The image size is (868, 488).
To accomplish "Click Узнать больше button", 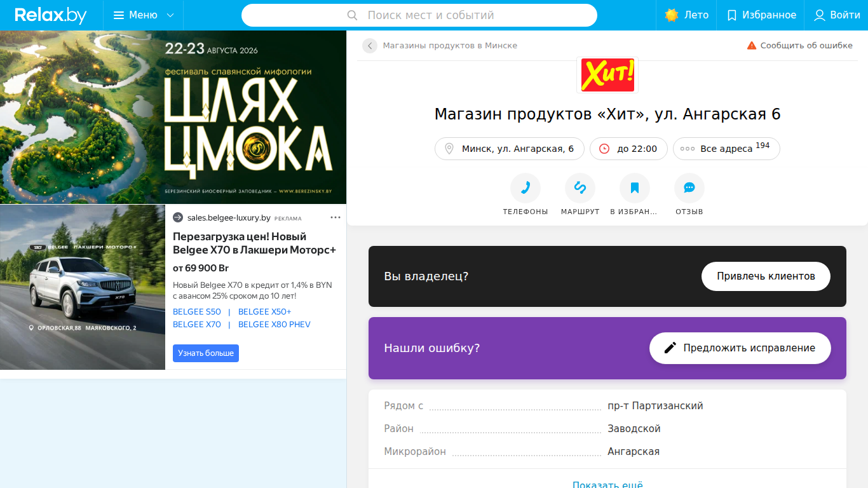I will (x=206, y=353).
